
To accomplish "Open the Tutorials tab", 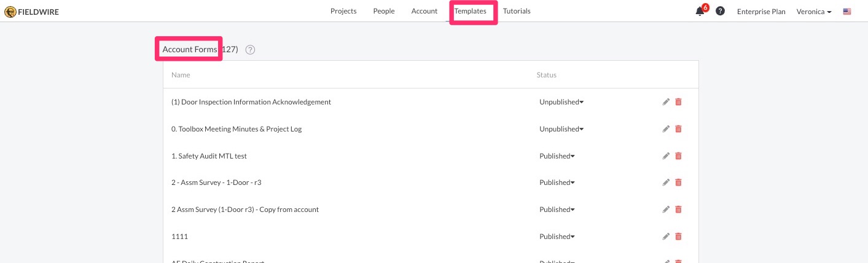I will 517,11.
